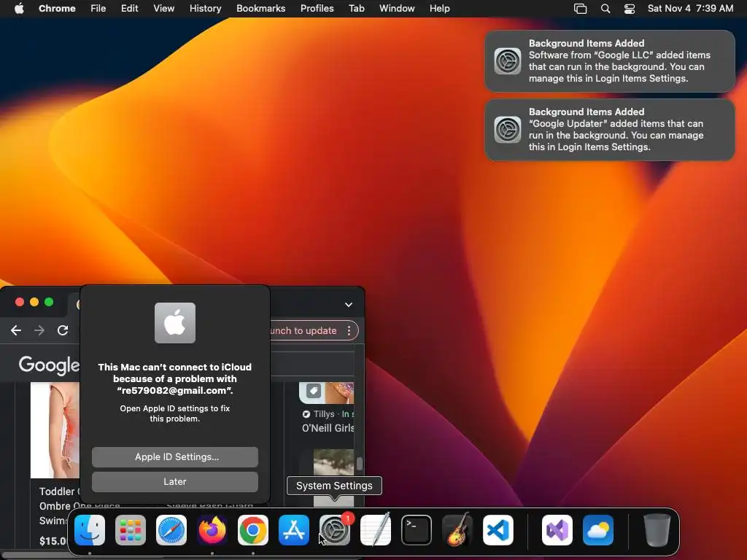
Task: Click the vertical scrollbar in Chrome
Action: (360, 463)
